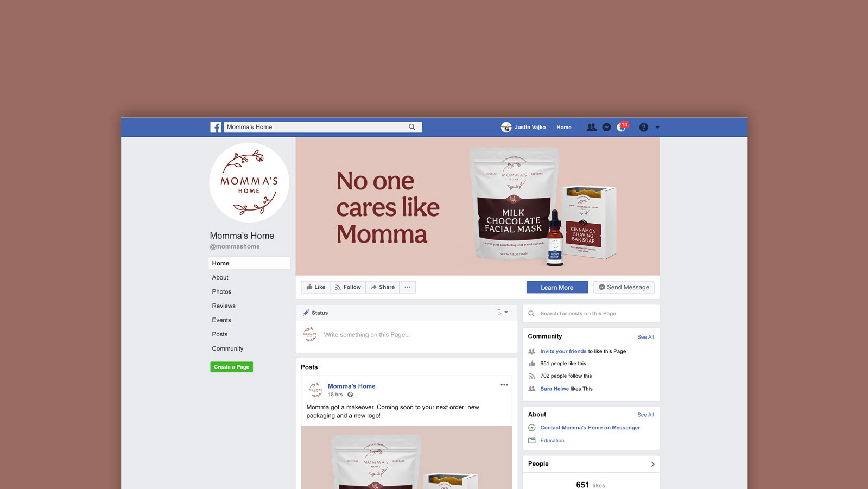Click Justin Vajko profile avatar
The height and width of the screenshot is (489, 868).
(506, 127)
